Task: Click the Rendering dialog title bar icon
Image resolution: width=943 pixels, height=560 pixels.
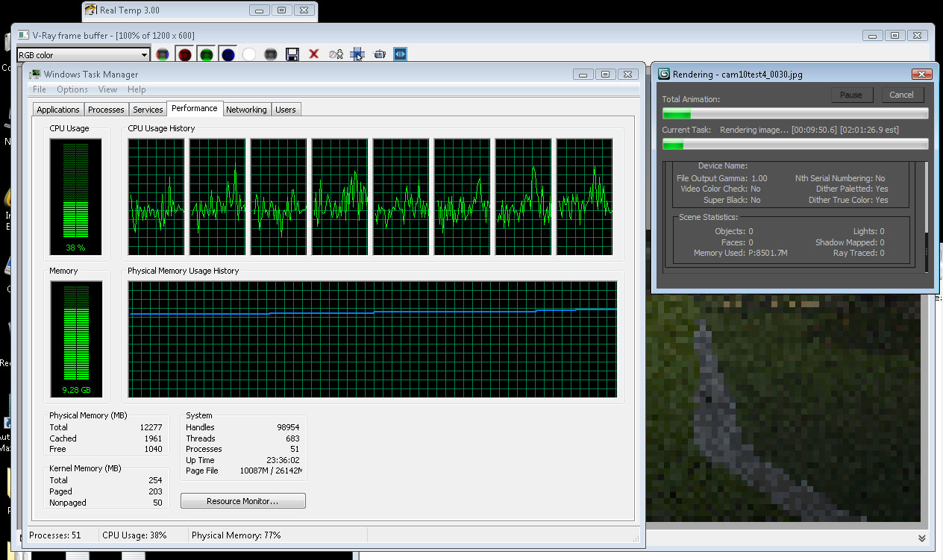Action: 664,74
